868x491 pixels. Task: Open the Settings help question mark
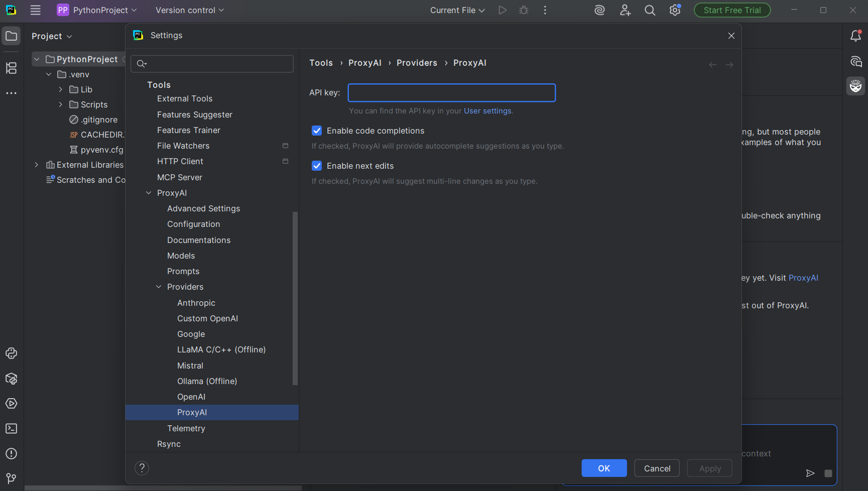(142, 468)
